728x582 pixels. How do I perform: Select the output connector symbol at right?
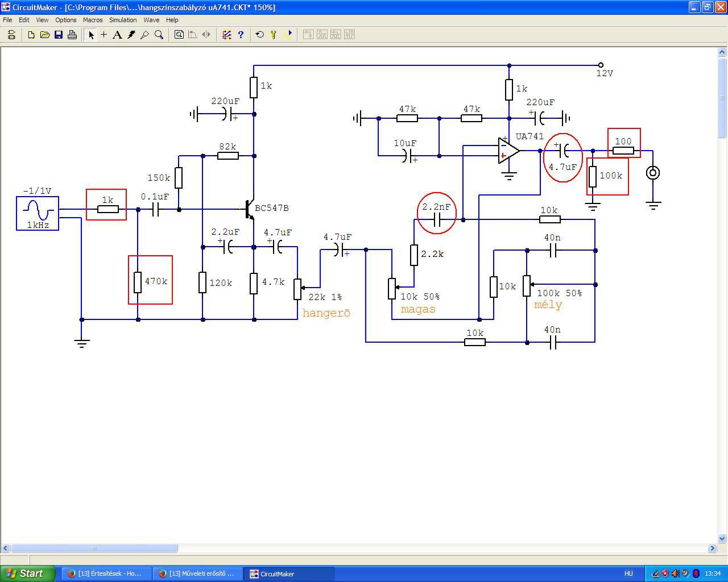653,173
